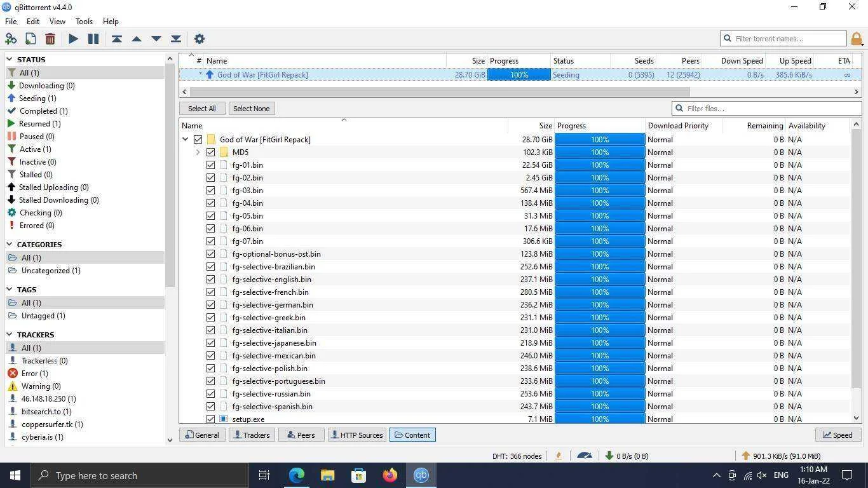Viewport: 868px width, 488px height.
Task: Move torrent down in queue
Action: 156,39
